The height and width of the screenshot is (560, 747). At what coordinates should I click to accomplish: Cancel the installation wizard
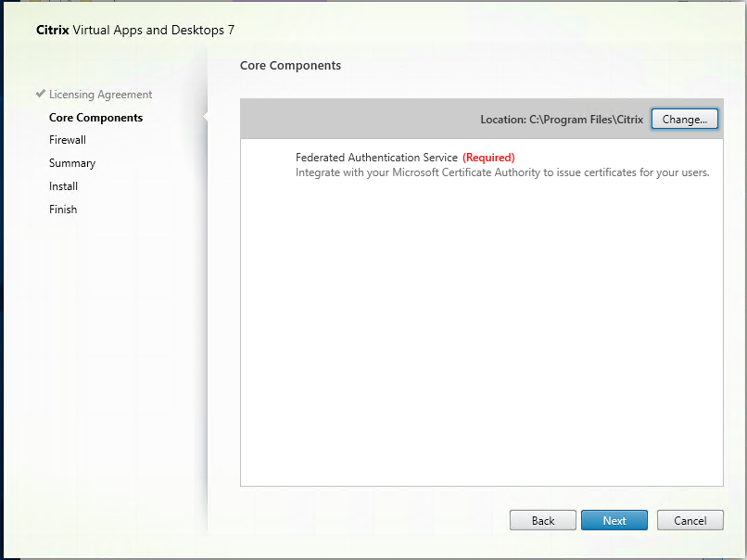(690, 520)
